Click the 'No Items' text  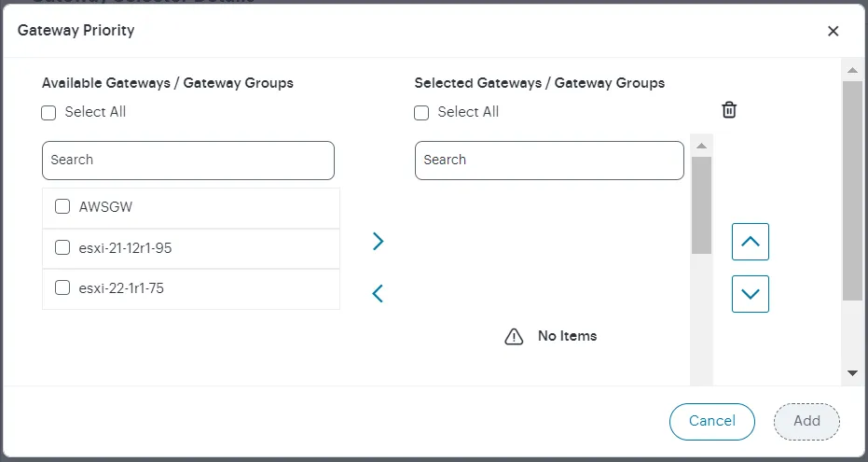point(568,336)
